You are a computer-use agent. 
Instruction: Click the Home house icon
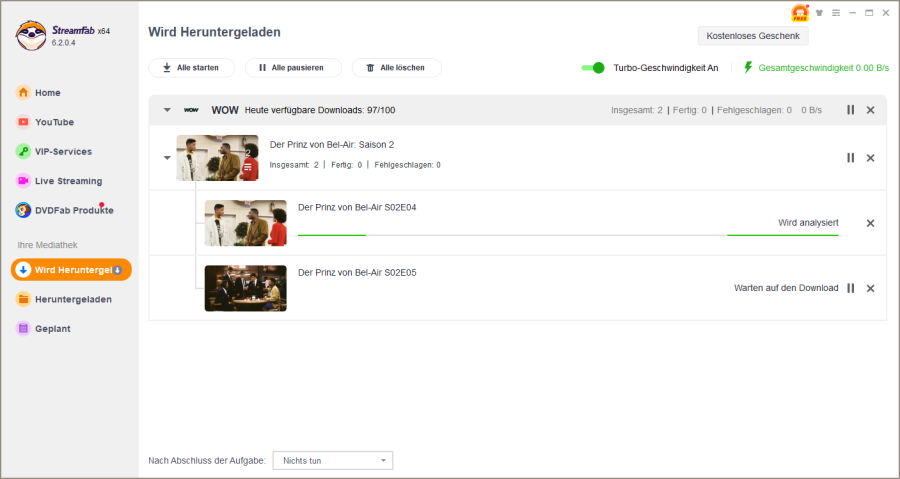(x=23, y=92)
